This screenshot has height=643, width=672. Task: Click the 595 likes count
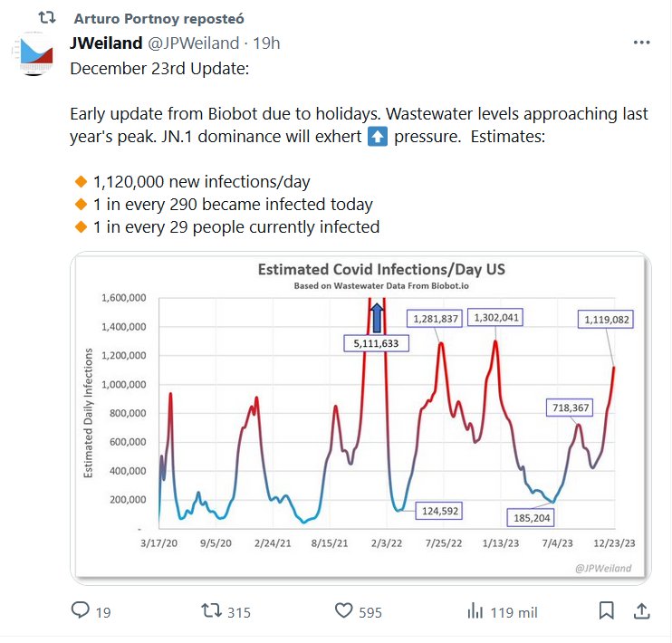tap(370, 612)
